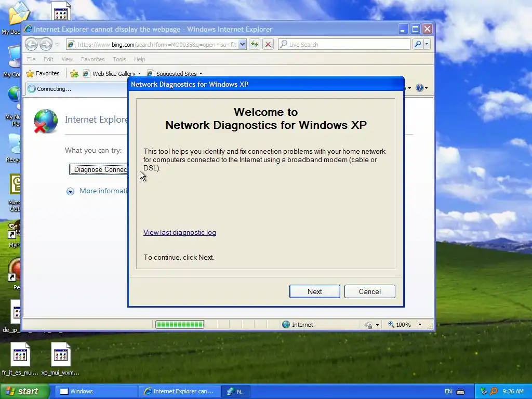
Task: Click green page loading progress bar
Action: coord(179,325)
